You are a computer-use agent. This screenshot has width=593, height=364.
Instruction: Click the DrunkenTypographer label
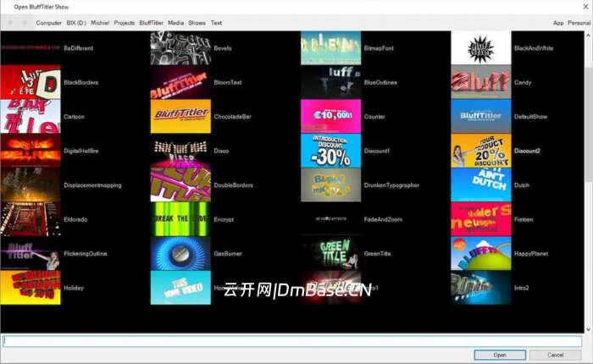coord(391,185)
